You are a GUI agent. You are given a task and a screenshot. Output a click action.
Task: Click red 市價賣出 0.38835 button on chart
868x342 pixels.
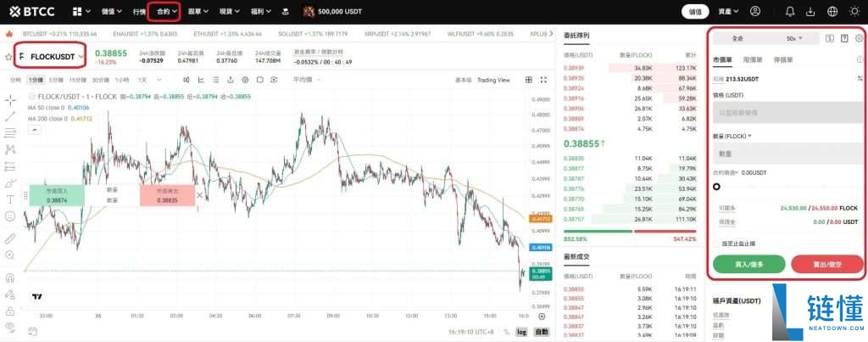[x=167, y=196]
